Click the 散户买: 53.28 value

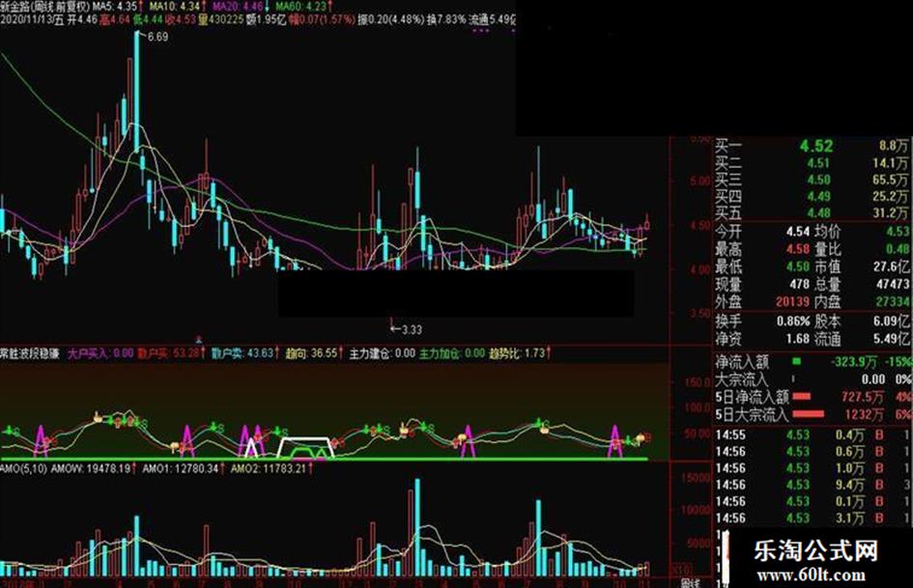click(169, 353)
